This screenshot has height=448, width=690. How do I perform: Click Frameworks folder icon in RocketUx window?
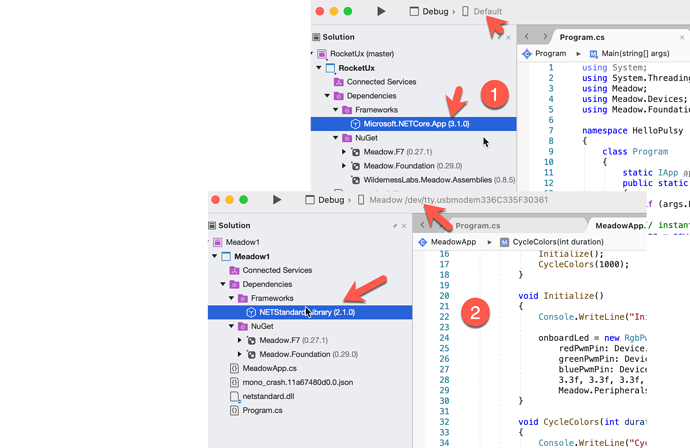pyautogui.click(x=347, y=110)
